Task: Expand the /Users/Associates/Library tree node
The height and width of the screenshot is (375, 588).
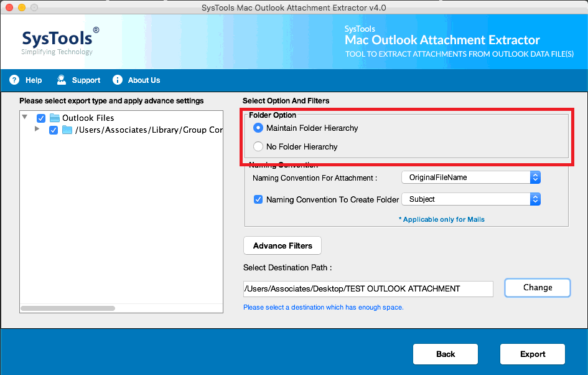Action: [37, 129]
